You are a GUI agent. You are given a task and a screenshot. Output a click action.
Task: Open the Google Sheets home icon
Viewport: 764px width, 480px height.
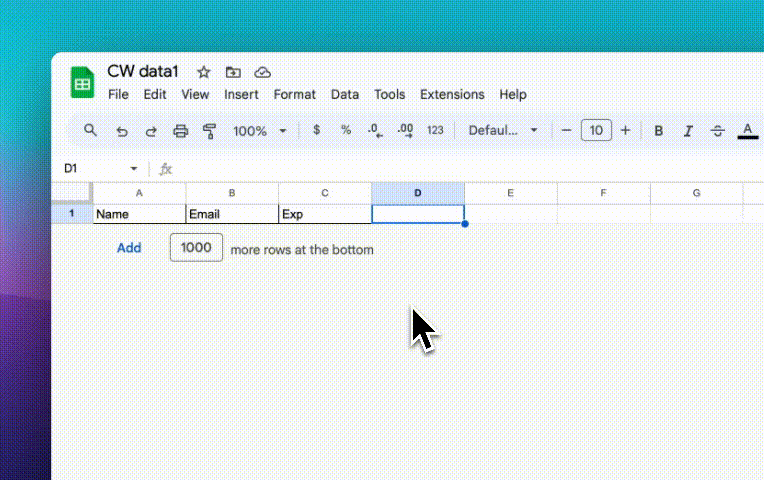[x=82, y=82]
